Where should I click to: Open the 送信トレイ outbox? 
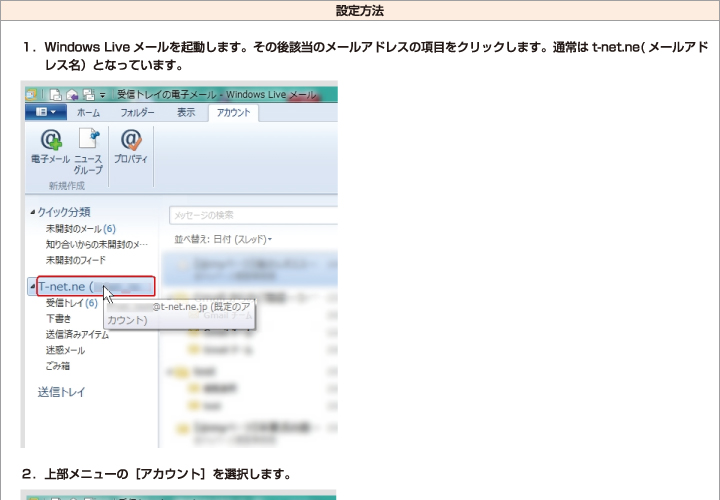tap(61, 392)
